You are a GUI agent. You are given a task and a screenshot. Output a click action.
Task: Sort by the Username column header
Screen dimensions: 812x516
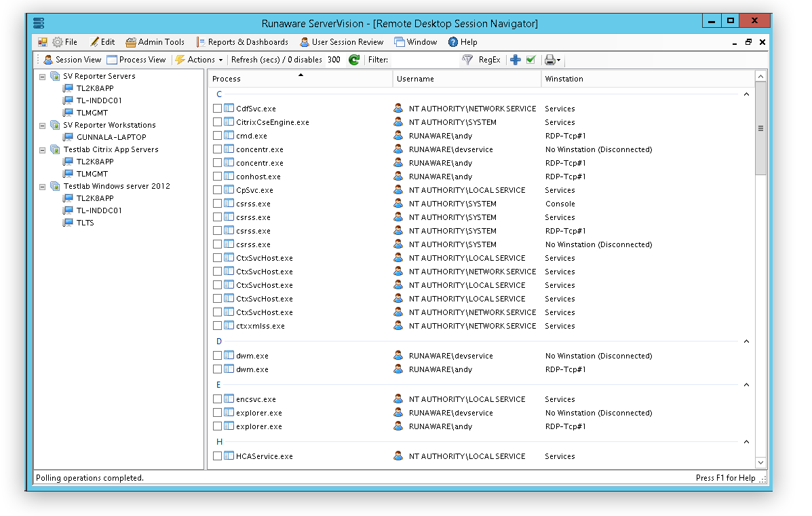click(467, 79)
